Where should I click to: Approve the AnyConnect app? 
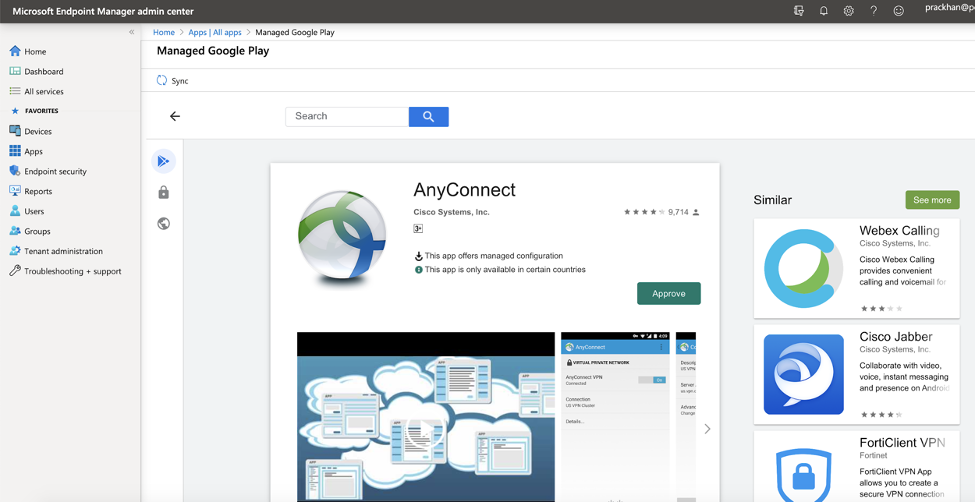[669, 293]
